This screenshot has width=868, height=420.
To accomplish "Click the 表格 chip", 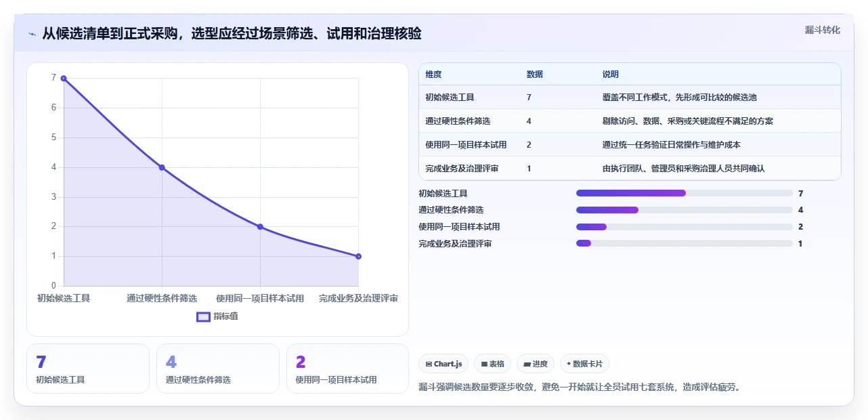I will tap(492, 364).
